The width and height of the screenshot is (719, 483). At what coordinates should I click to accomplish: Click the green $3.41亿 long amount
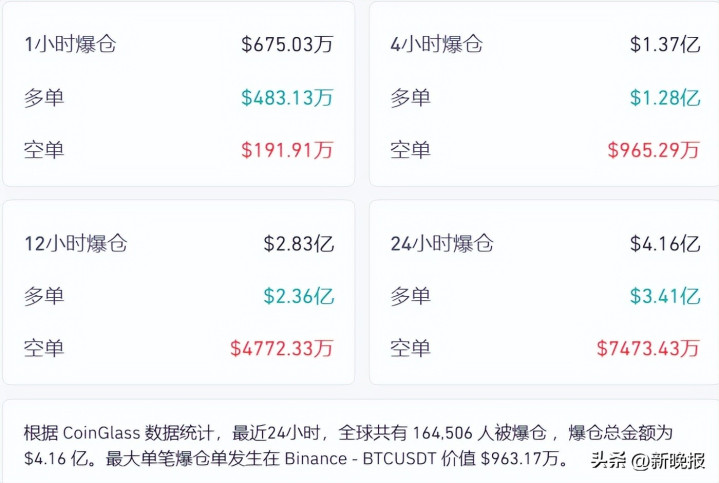click(664, 296)
